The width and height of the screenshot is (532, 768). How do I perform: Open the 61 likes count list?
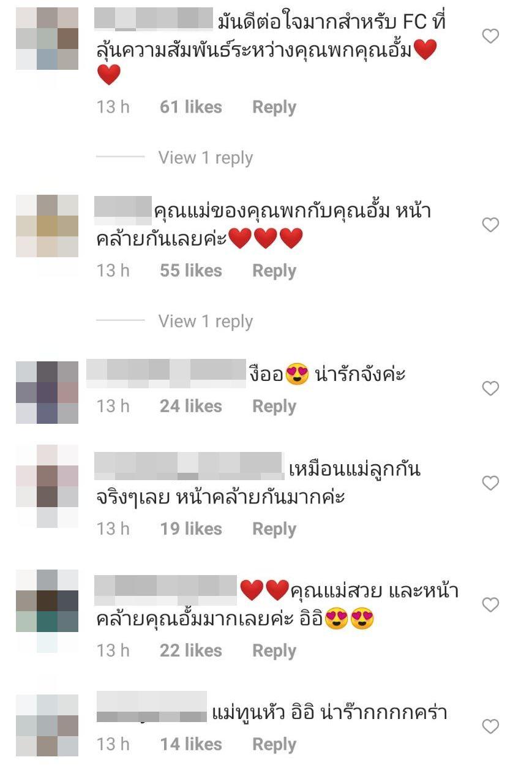(x=191, y=107)
